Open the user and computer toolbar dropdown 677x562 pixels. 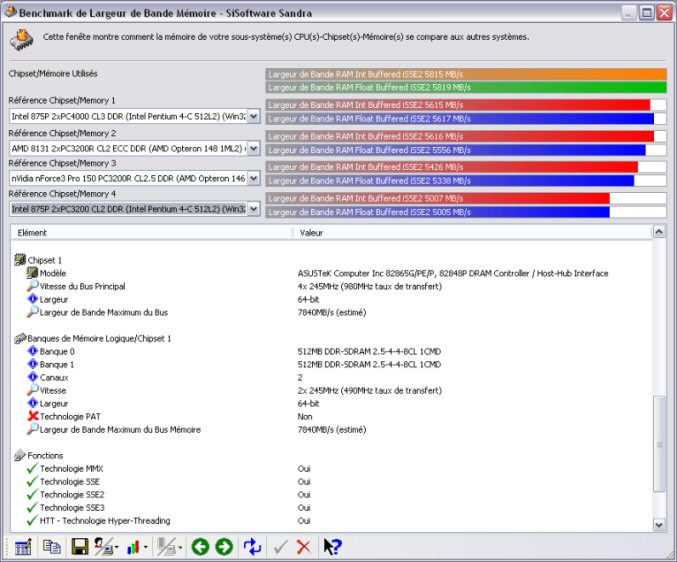pyautogui.click(x=106, y=546)
